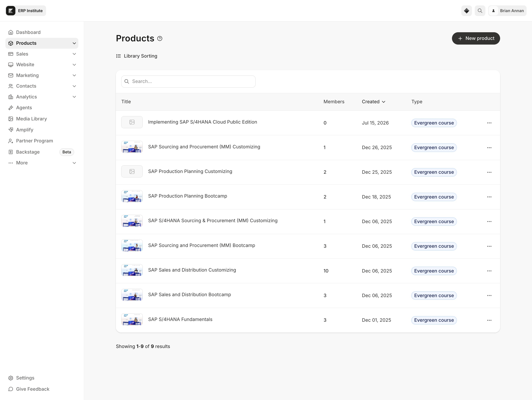Click the Analytics chart icon in sidebar
Image resolution: width=532 pixels, height=400 pixels.
11,97
